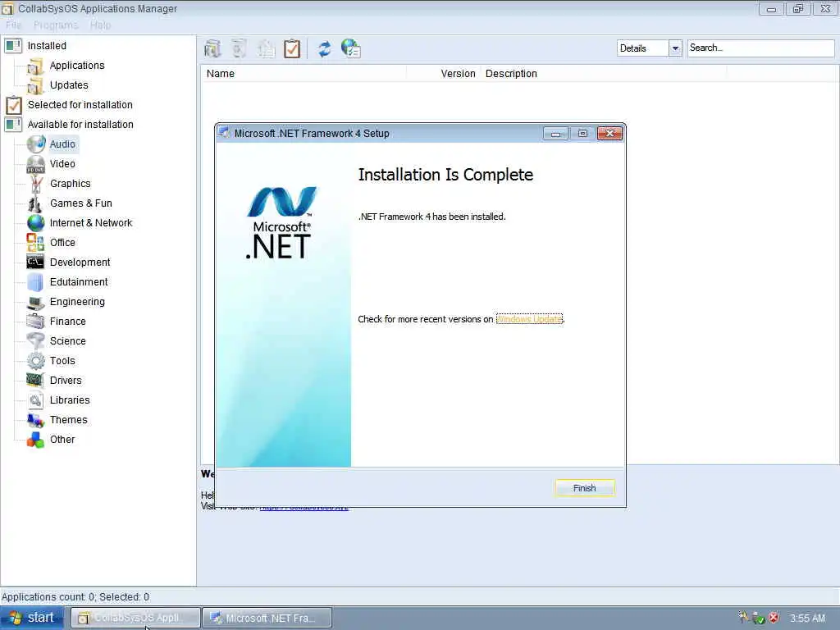Select the Other colored blocks icon
This screenshot has width=840, height=630.
click(x=36, y=440)
